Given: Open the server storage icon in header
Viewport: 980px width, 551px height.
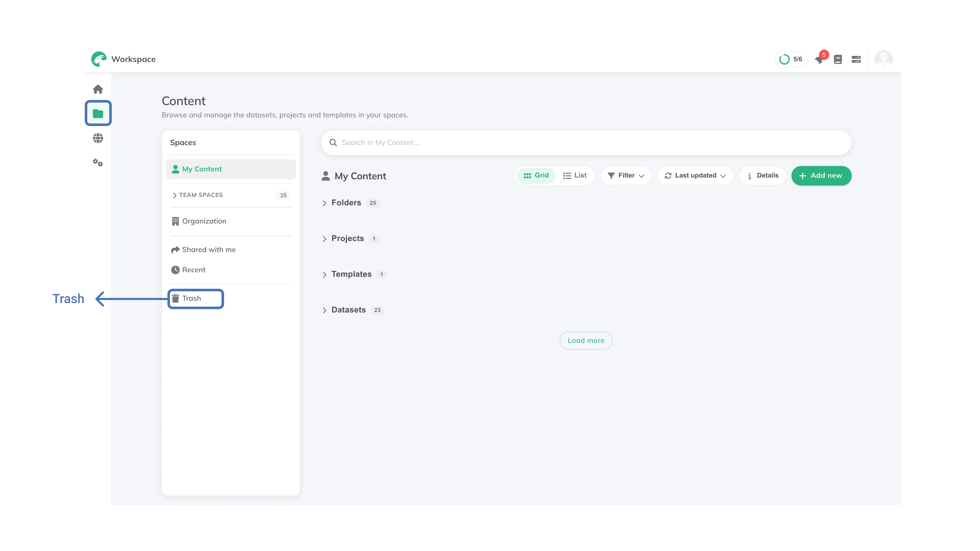Looking at the screenshot, I should pyautogui.click(x=856, y=59).
